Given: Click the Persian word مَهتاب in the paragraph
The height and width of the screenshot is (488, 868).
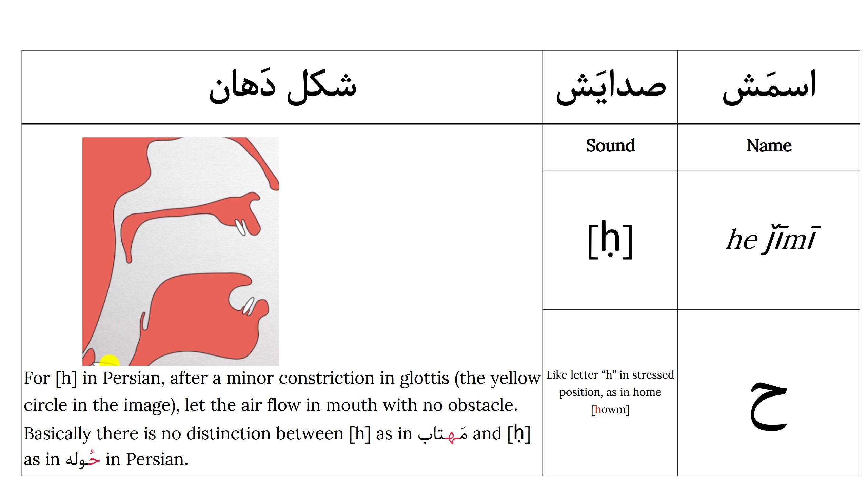Looking at the screenshot, I should pyautogui.click(x=442, y=434).
